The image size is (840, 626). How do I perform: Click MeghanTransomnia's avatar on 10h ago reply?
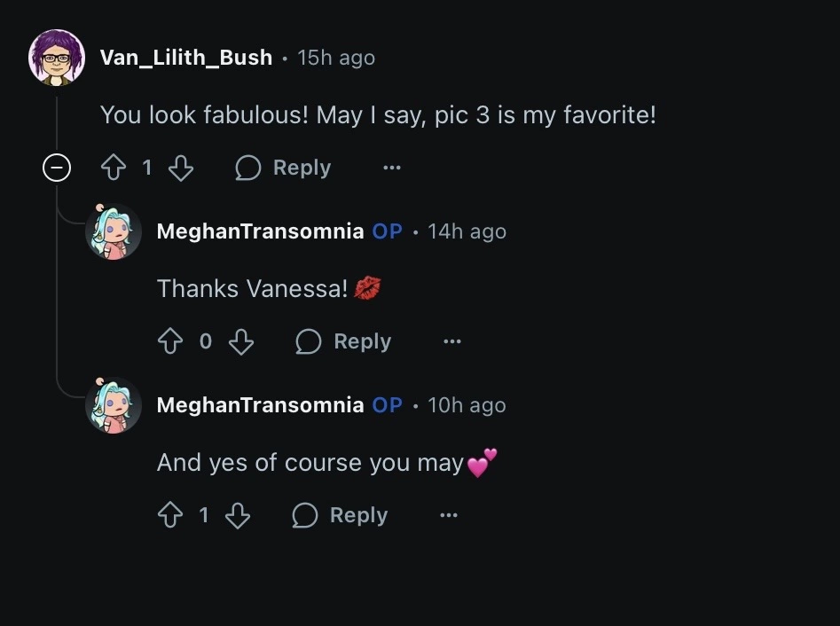coord(114,405)
